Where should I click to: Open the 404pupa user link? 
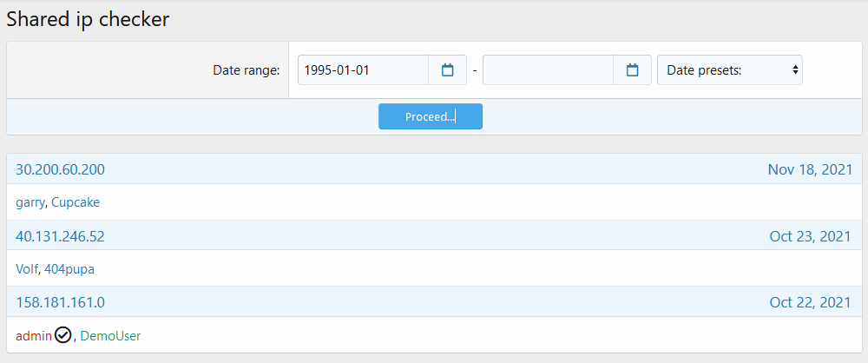point(69,269)
